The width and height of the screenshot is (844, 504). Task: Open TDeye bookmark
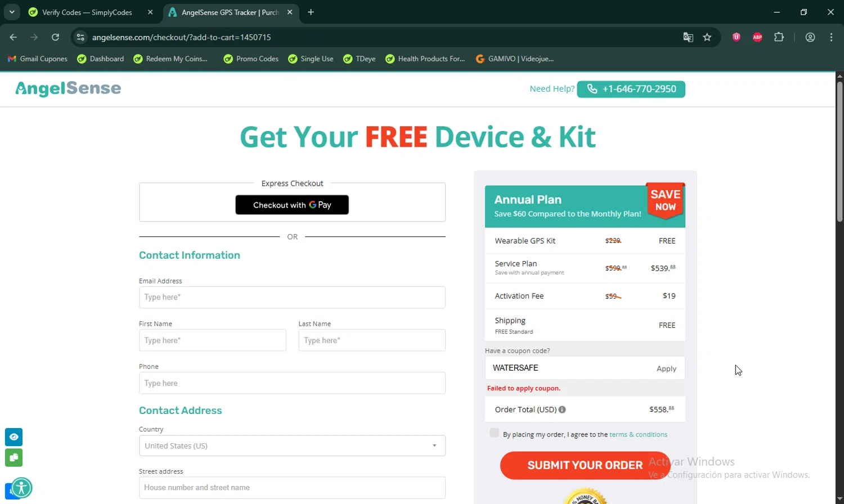click(x=360, y=58)
